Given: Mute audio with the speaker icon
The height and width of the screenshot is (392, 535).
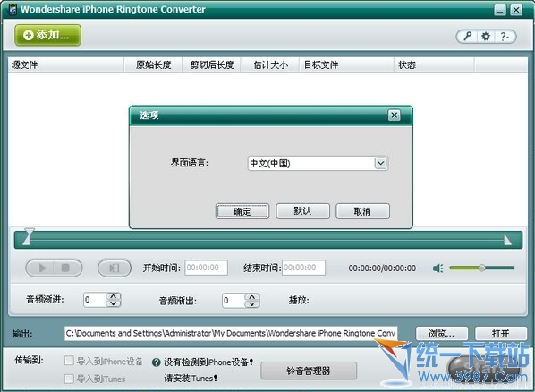Looking at the screenshot, I should point(437,268).
